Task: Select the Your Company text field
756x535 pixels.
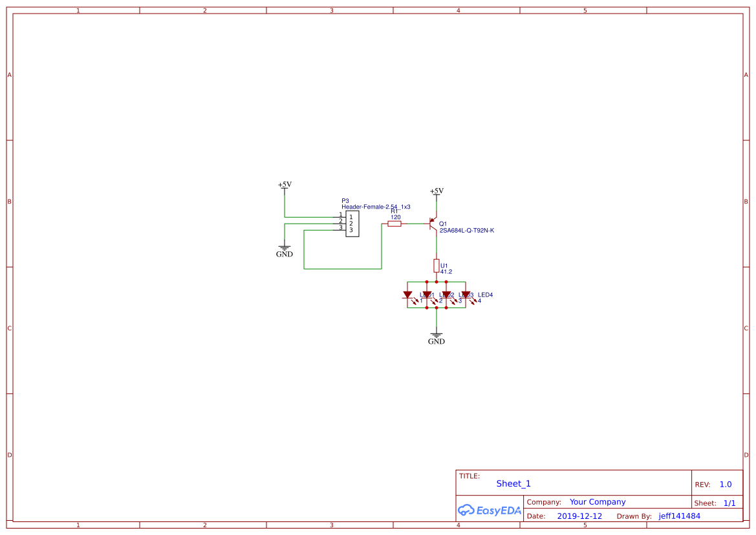Action: [597, 501]
